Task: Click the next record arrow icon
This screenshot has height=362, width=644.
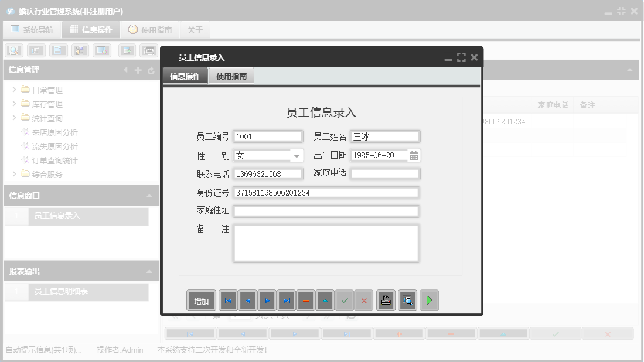Action: pyautogui.click(x=267, y=300)
